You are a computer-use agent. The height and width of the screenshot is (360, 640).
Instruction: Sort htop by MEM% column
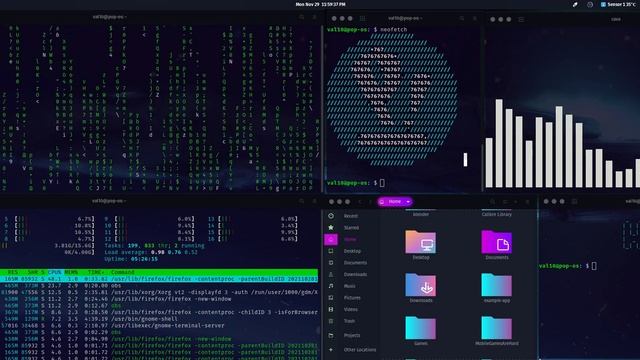71,272
